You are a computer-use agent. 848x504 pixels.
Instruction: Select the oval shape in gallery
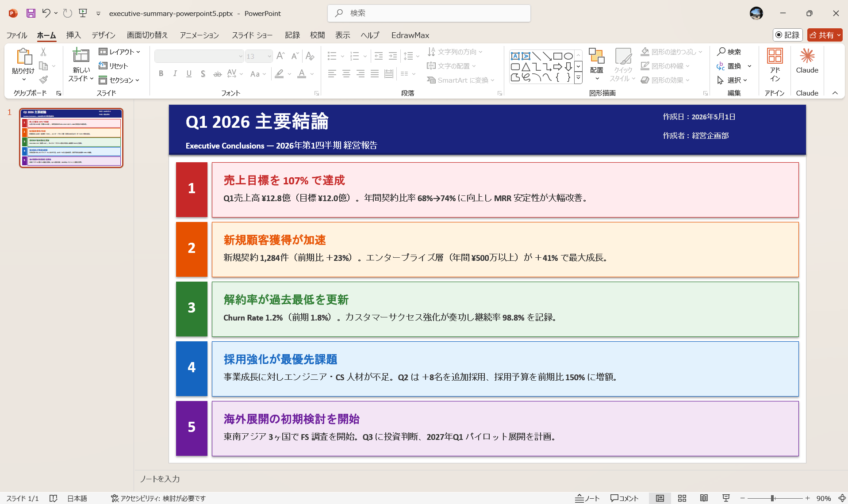[568, 56]
